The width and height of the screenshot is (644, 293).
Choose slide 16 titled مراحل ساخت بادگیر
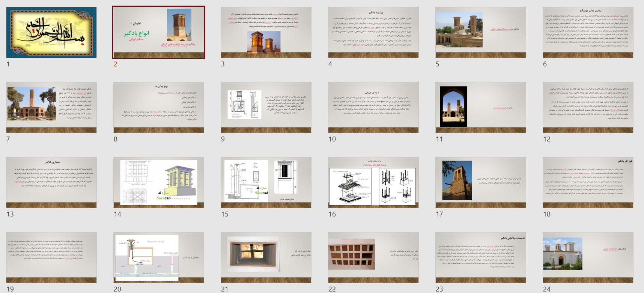[x=373, y=182]
